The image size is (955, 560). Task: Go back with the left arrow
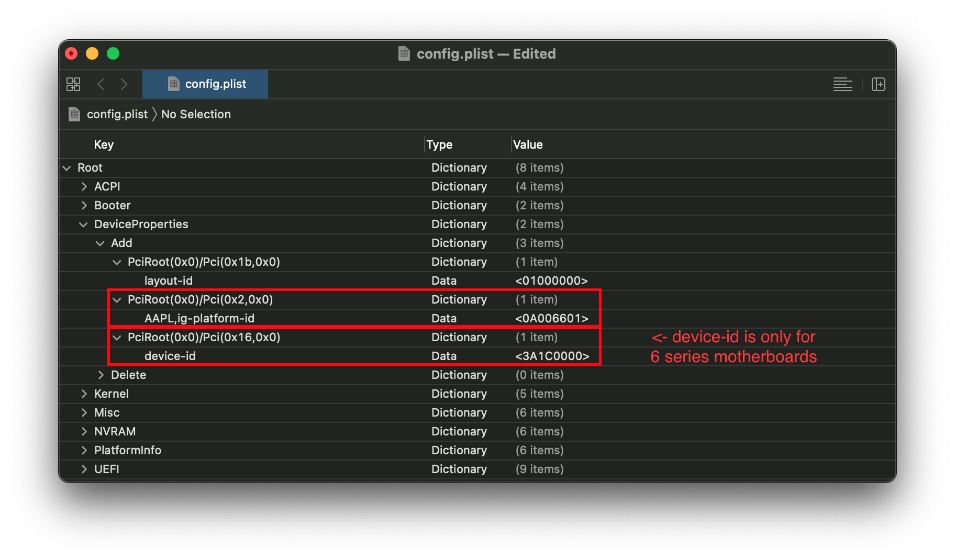coord(101,84)
